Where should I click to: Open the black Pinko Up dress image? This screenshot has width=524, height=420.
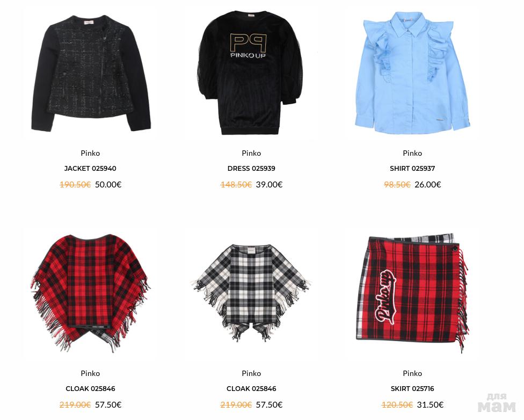point(251,73)
